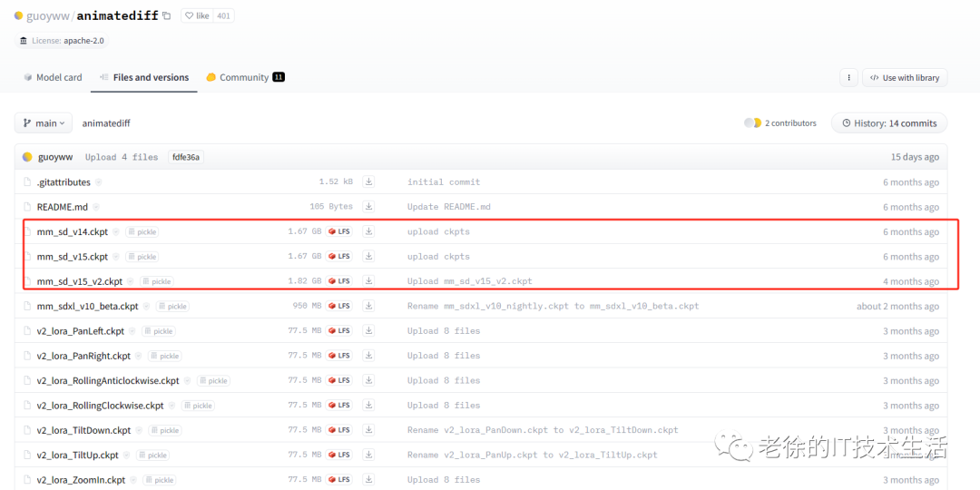Image resolution: width=980 pixels, height=490 pixels.
Task: Click pickle badge on mm_sd_v14.ckpt
Action: tap(142, 232)
